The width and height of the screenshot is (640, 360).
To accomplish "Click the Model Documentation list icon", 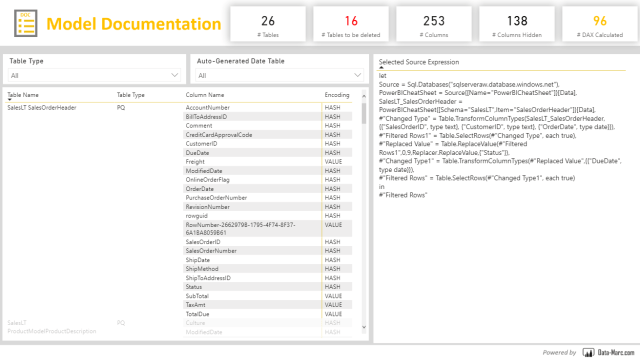I will (x=26, y=23).
